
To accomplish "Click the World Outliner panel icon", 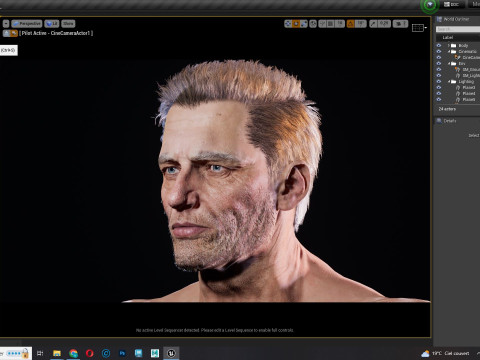I will [x=439, y=19].
